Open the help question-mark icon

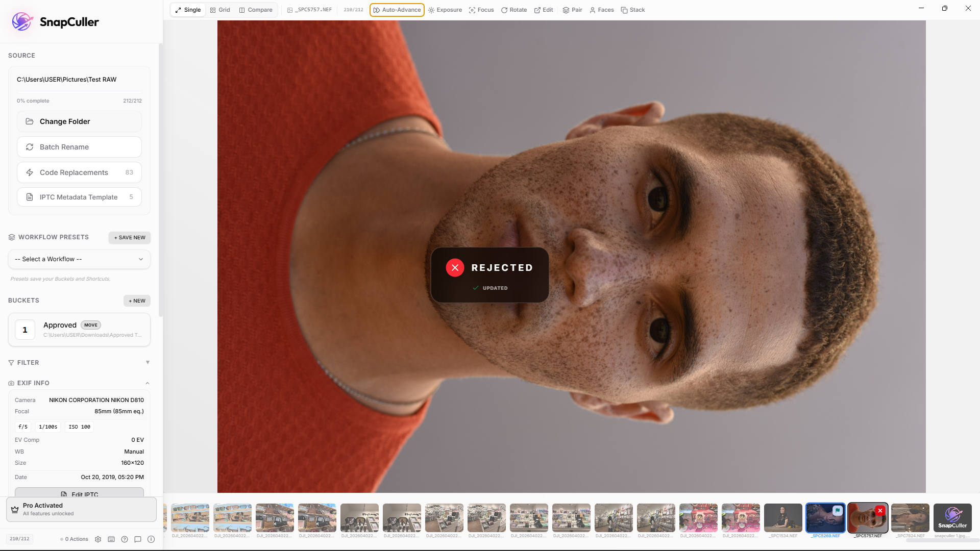125,539
